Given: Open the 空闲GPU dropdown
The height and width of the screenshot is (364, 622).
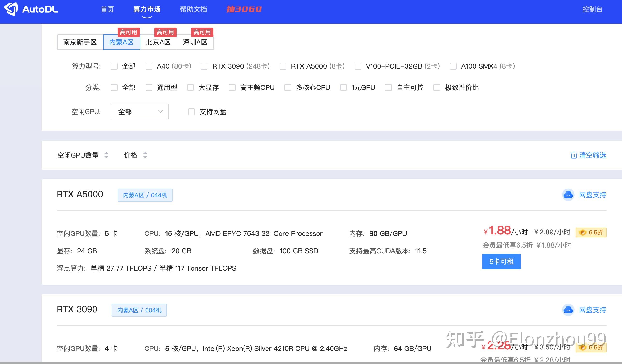Looking at the screenshot, I should click(140, 112).
